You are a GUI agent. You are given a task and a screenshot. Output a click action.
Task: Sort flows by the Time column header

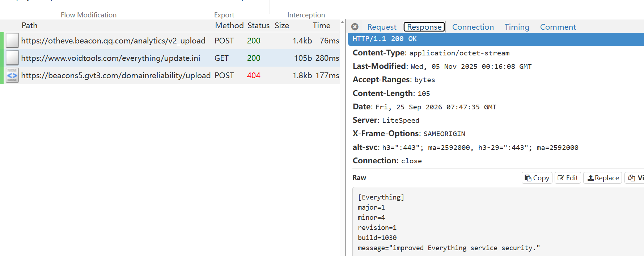(x=321, y=25)
